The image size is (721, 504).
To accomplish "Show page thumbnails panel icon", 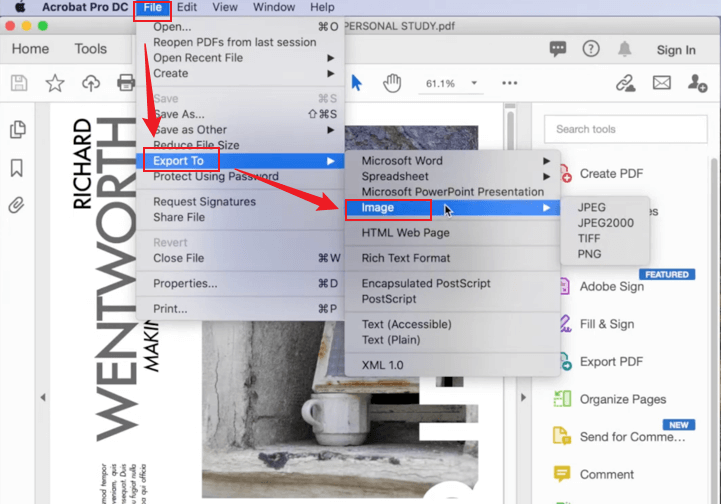I will pyautogui.click(x=17, y=130).
